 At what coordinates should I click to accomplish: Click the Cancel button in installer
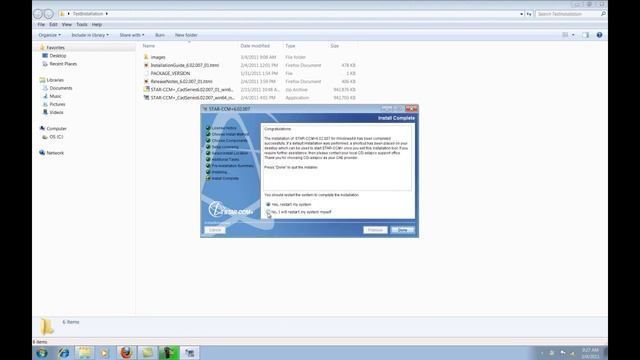point(215,230)
